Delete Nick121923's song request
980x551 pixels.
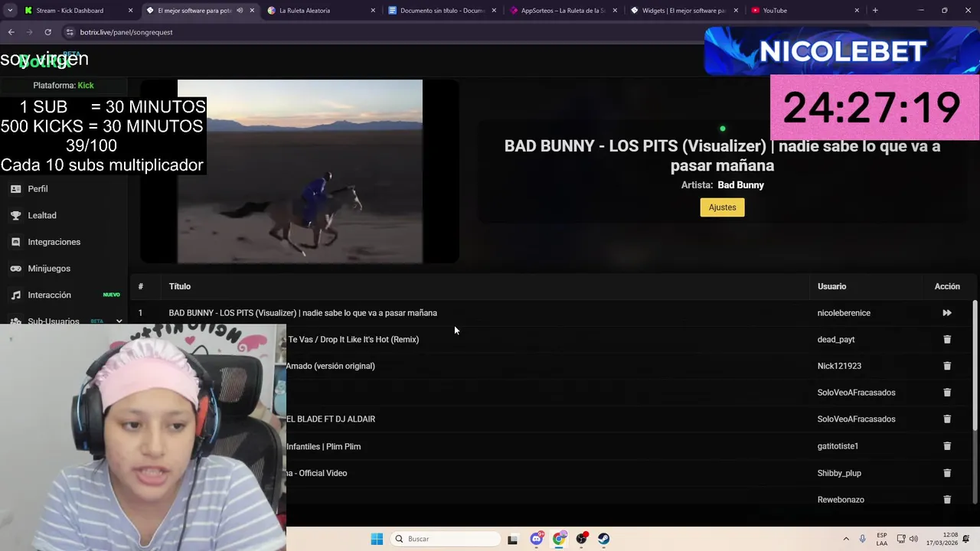point(947,366)
